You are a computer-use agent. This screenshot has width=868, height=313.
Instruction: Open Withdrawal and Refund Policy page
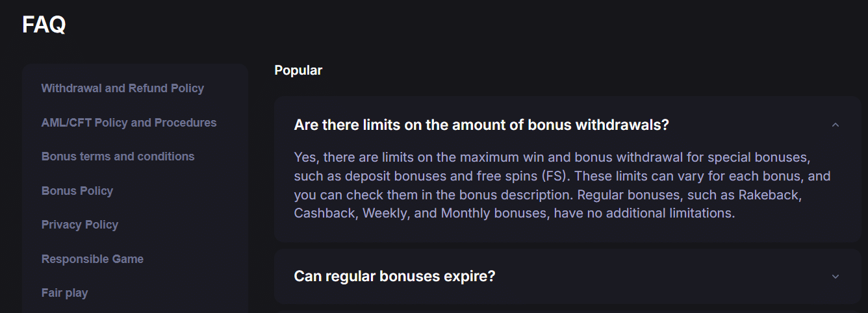(122, 88)
